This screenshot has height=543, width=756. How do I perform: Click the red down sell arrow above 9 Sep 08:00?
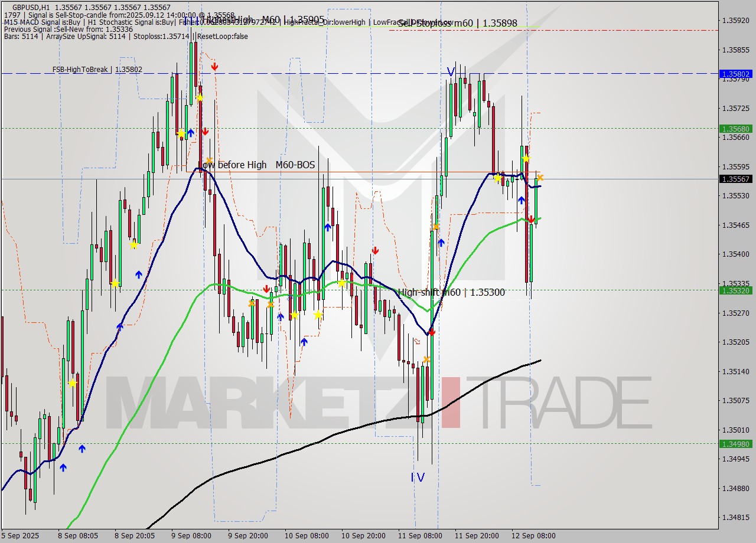point(214,67)
